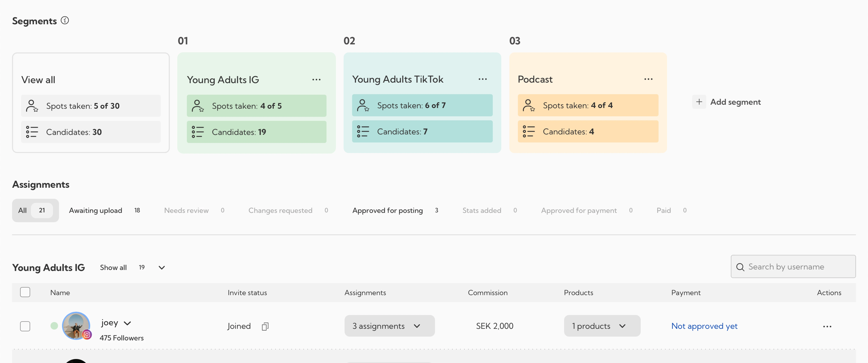The height and width of the screenshot is (363, 868).
Task: Click the Actions column header
Action: click(x=829, y=293)
